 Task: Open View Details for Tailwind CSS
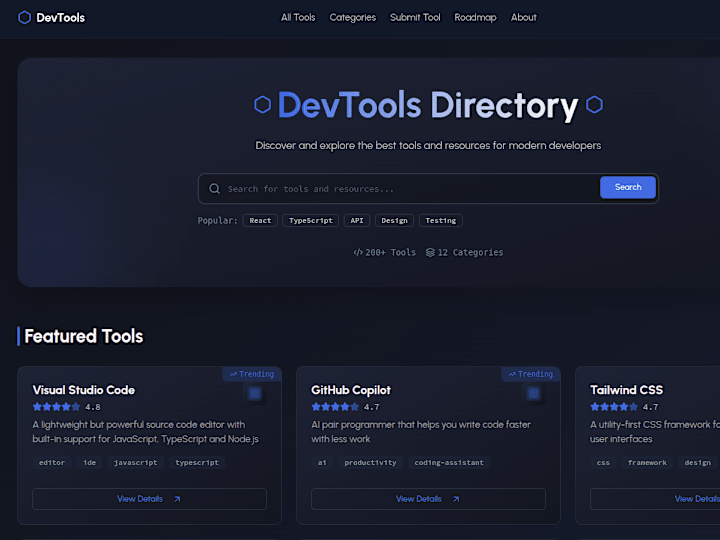click(655, 499)
